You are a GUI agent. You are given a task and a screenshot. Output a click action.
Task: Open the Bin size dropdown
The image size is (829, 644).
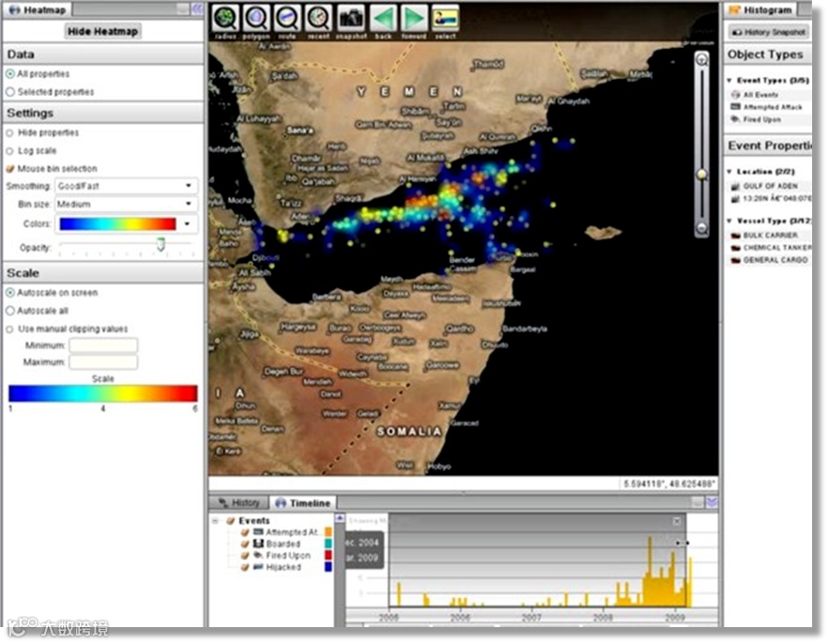coord(127,204)
